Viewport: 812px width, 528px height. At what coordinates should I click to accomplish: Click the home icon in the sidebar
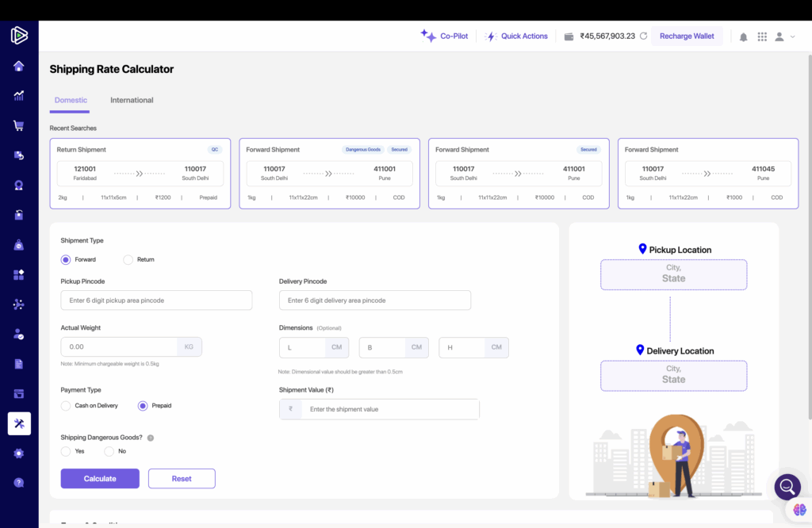pos(19,66)
